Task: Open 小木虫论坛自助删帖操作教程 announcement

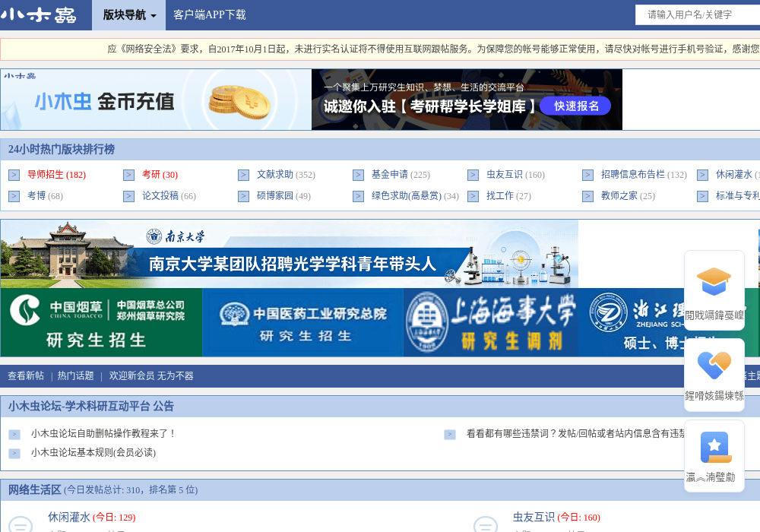Action: pyautogui.click(x=103, y=434)
